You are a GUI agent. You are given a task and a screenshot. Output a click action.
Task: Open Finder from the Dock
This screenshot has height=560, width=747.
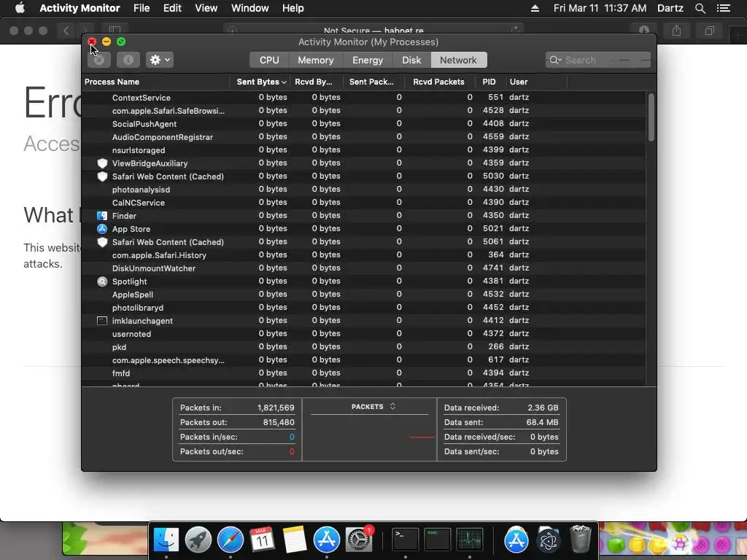(166, 540)
